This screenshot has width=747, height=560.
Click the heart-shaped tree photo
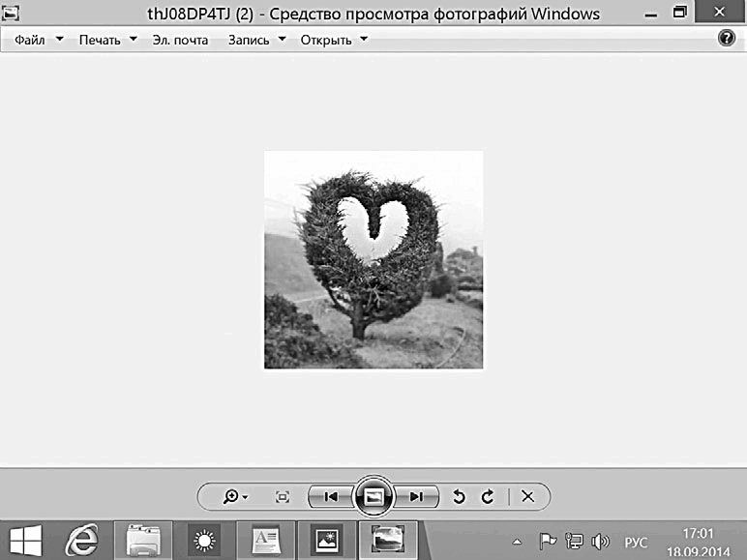click(x=373, y=259)
